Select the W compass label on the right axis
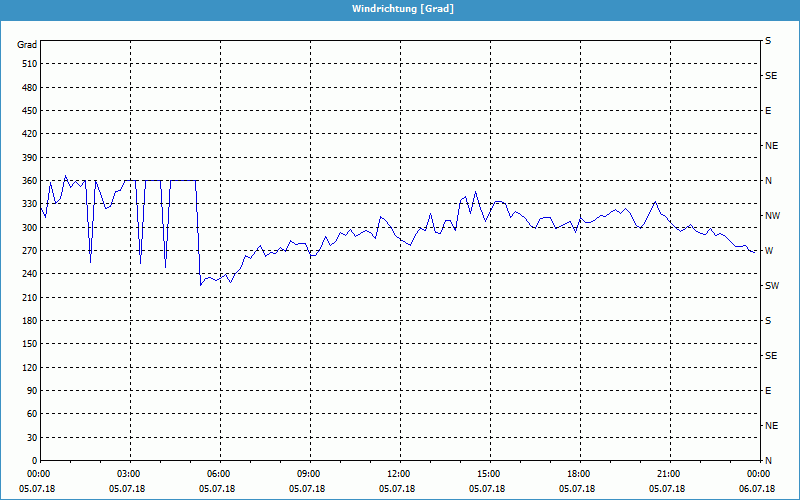Image resolution: width=800 pixels, height=500 pixels. [x=768, y=251]
